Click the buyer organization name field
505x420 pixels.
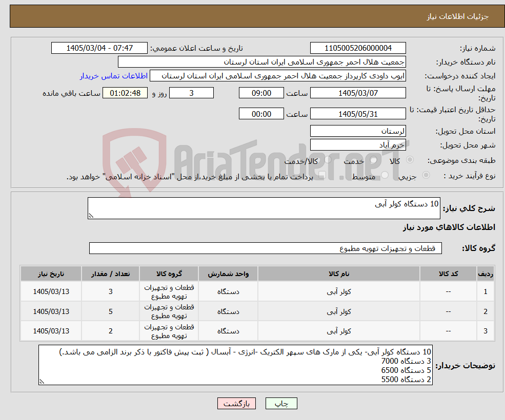coord(262,62)
